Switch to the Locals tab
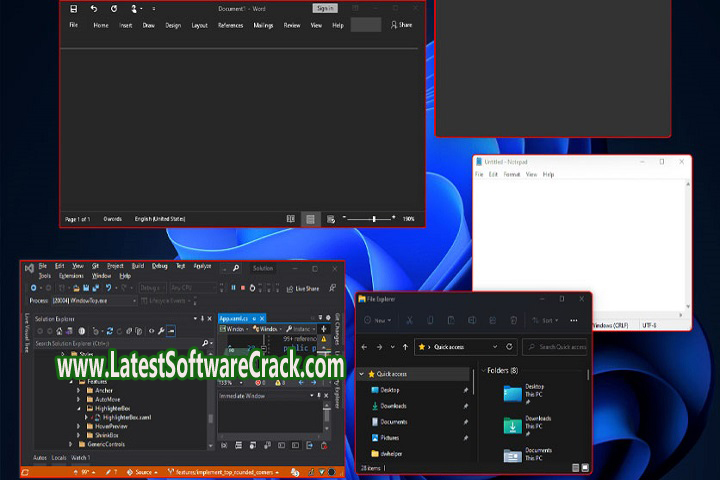 [59, 458]
